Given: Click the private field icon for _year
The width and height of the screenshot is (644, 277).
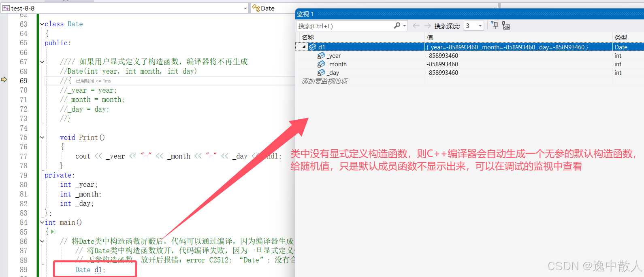Looking at the screenshot, I should point(321,56).
